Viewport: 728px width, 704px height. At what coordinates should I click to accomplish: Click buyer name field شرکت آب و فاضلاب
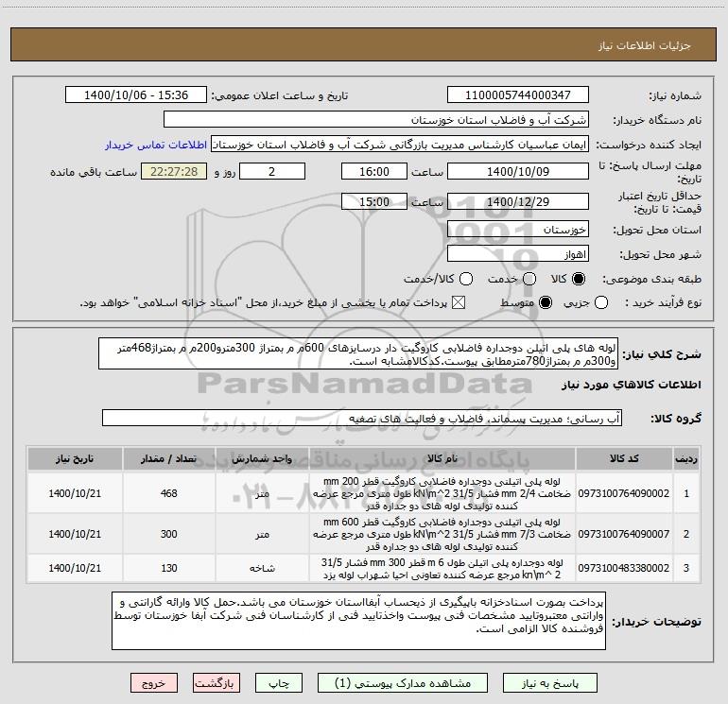(x=376, y=120)
